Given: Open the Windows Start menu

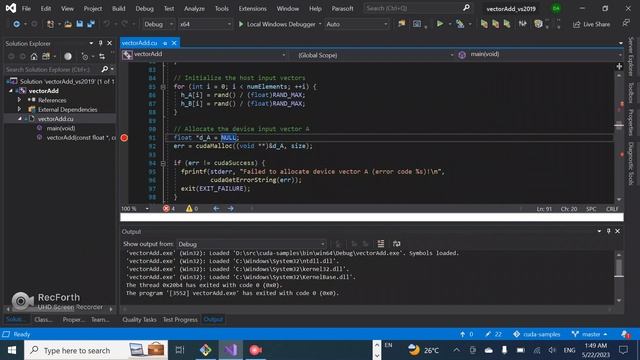Looking at the screenshot, I should (12, 350).
